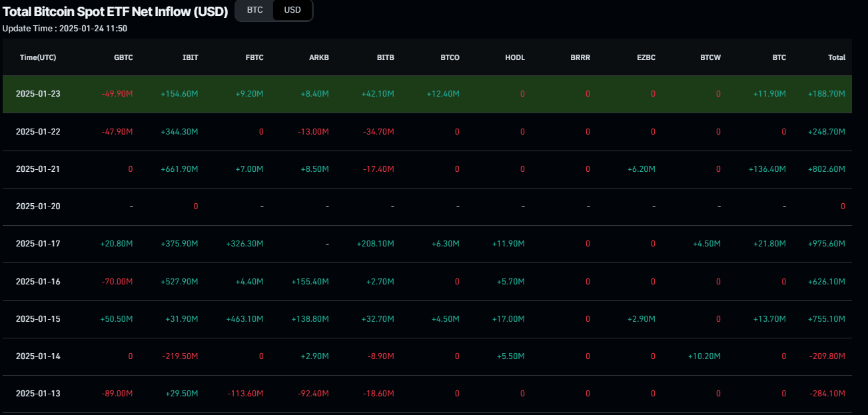Click the BITB column header

pyautogui.click(x=385, y=57)
